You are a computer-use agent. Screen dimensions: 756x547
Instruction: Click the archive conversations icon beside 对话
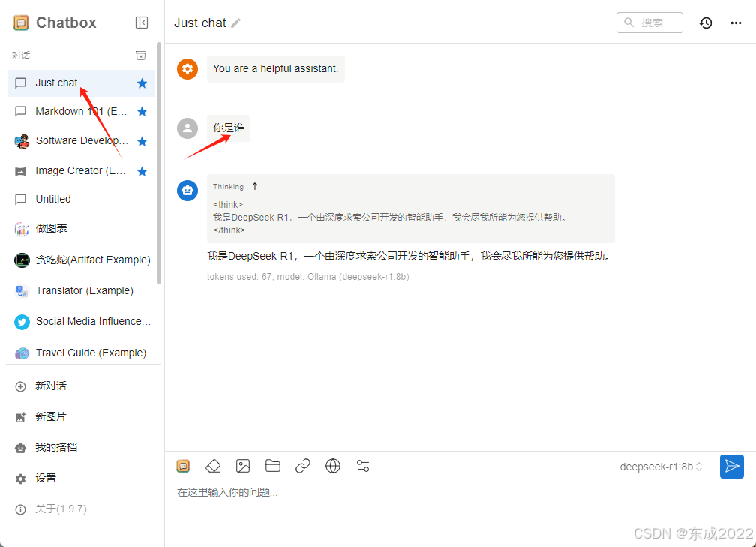point(141,56)
